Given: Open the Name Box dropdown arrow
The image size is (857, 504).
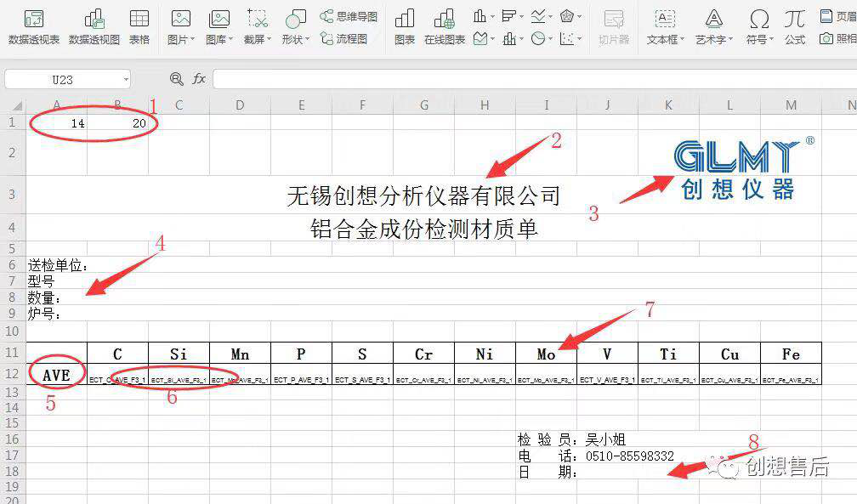Looking at the screenshot, I should click(126, 79).
